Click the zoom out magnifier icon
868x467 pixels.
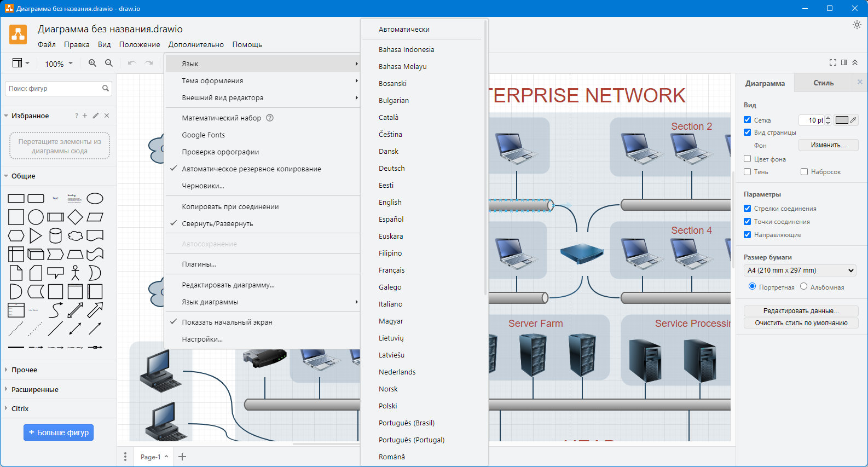tap(109, 63)
